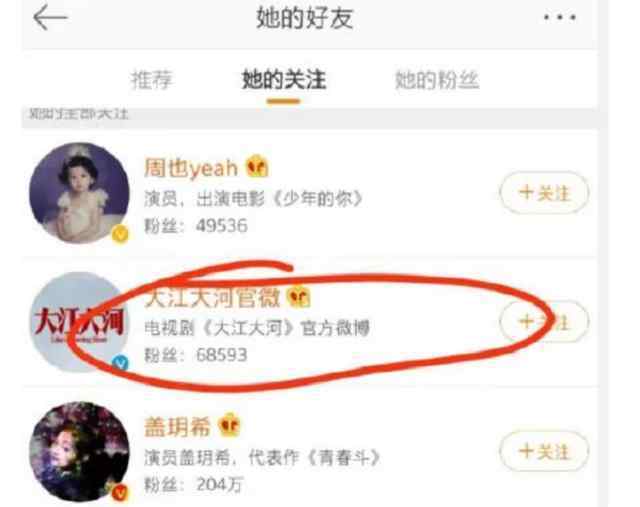Tap the orange V badge on 盖玥希's avatar
This screenshot has width=640, height=507.
point(120,493)
